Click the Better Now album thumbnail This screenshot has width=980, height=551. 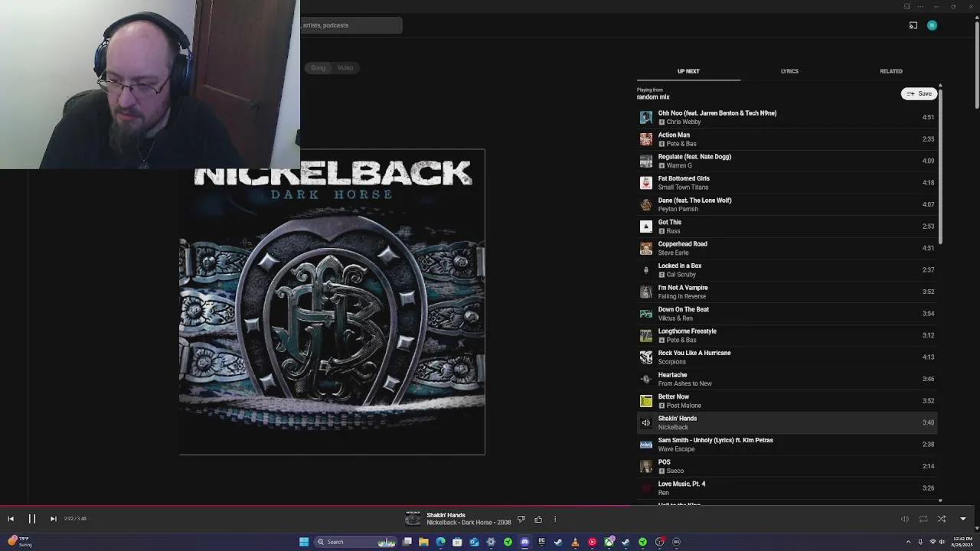click(x=646, y=401)
